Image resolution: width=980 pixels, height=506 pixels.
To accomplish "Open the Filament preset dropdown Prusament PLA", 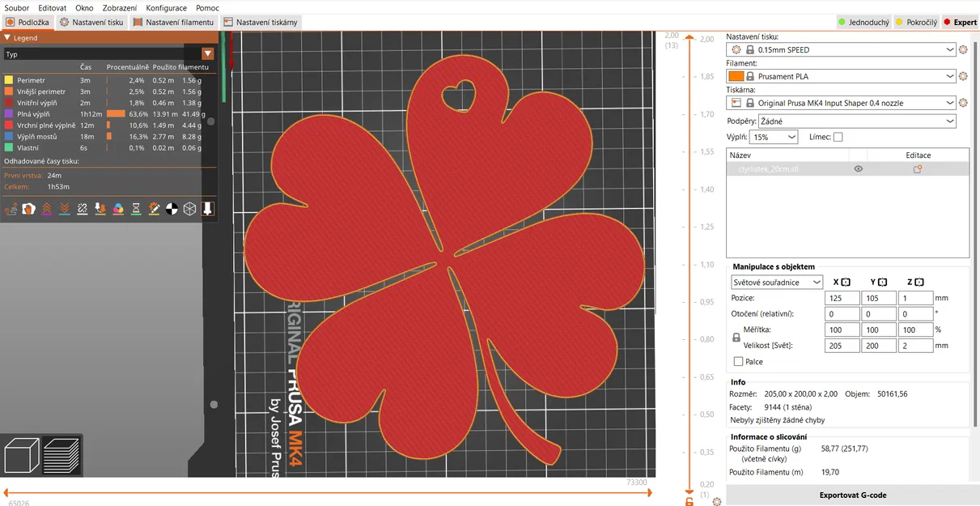I will click(x=842, y=76).
